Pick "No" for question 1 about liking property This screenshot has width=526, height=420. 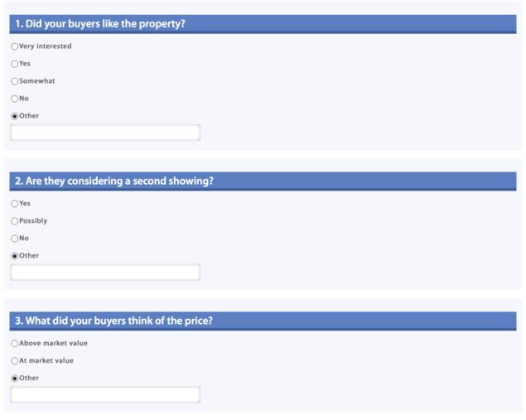(x=14, y=99)
